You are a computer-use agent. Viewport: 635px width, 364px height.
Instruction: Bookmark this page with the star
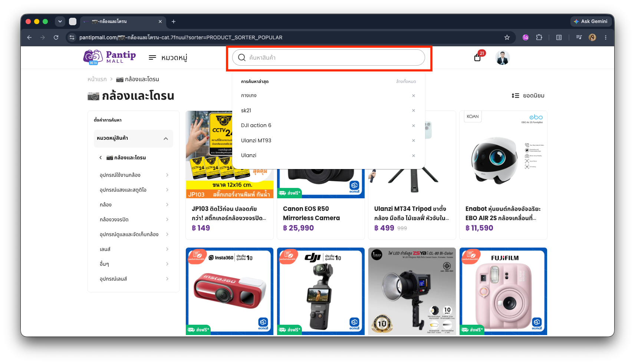(x=507, y=37)
